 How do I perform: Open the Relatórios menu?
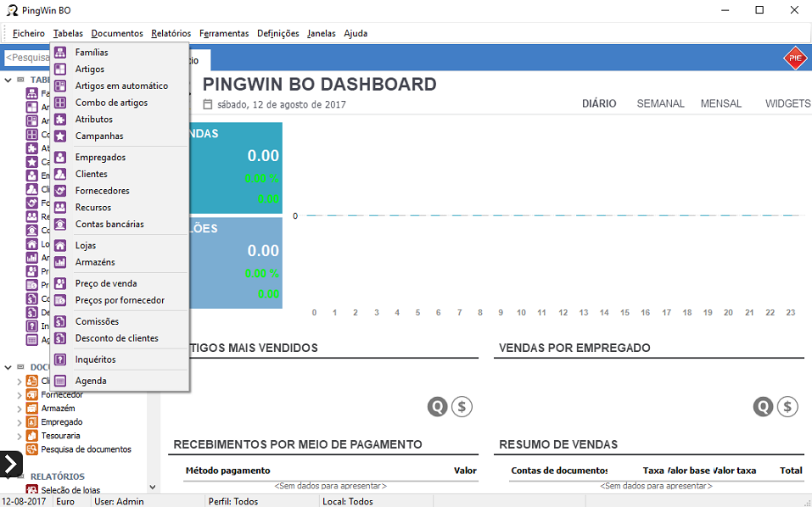[x=171, y=34]
